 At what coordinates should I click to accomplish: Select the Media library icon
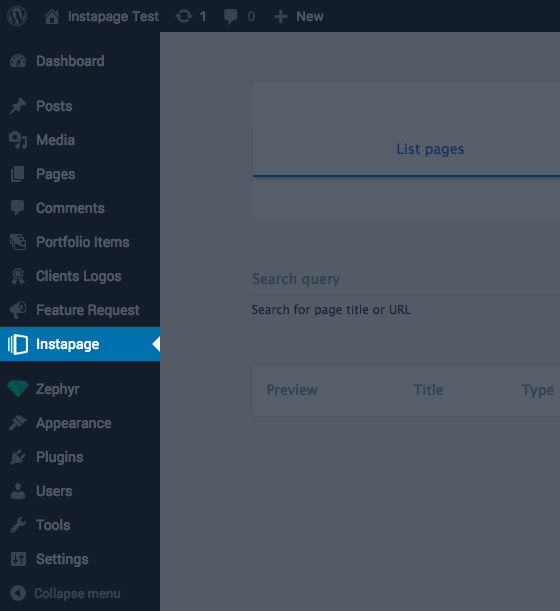tap(18, 140)
